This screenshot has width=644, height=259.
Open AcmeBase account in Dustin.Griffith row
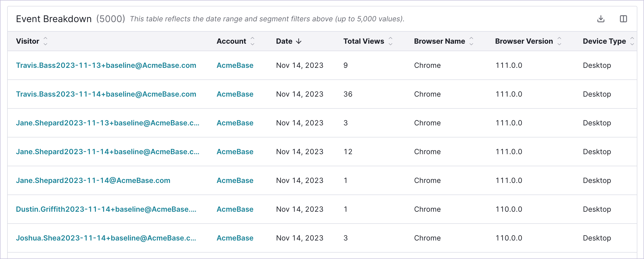(235, 209)
